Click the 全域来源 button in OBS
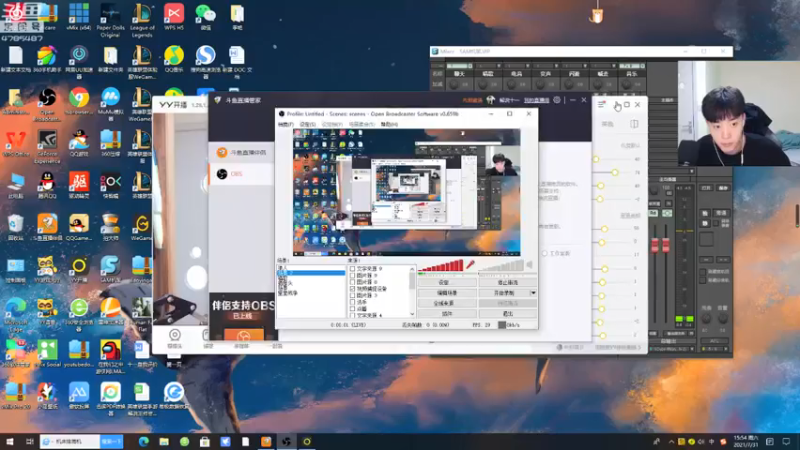This screenshot has height=450, width=800. (x=447, y=303)
